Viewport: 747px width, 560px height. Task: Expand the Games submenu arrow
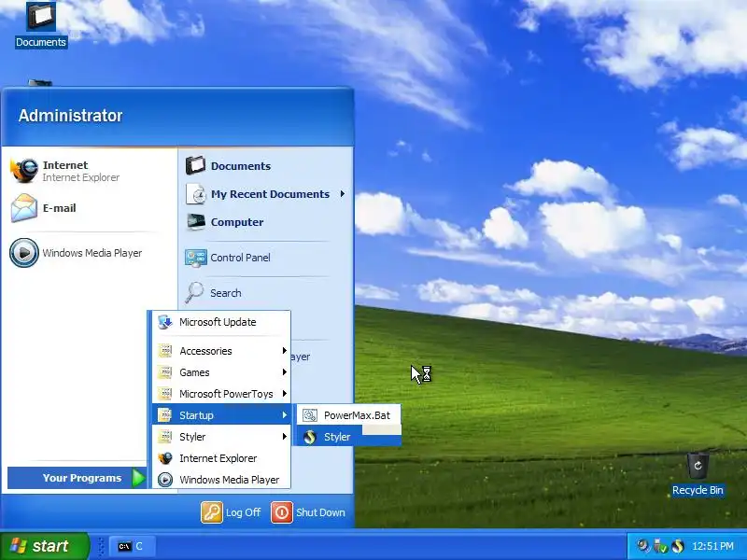point(285,371)
